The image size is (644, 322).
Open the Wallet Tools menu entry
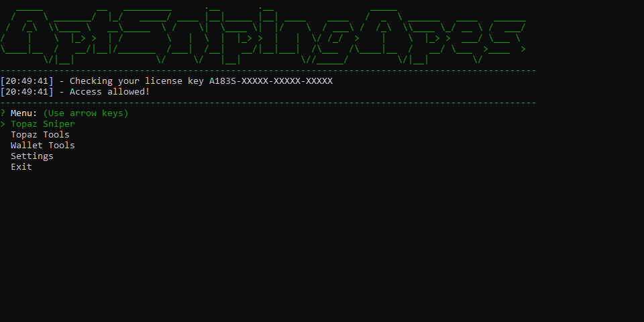pos(43,145)
